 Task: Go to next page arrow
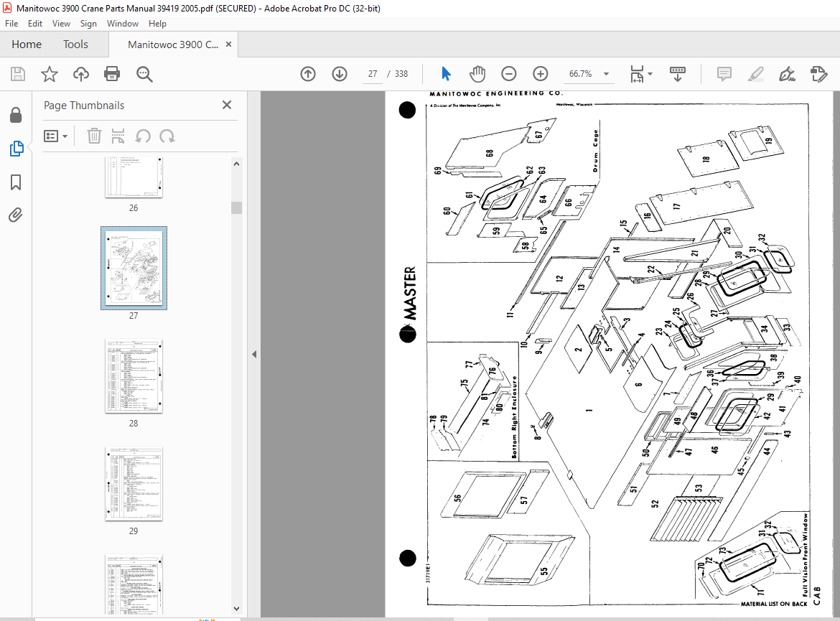[x=340, y=74]
